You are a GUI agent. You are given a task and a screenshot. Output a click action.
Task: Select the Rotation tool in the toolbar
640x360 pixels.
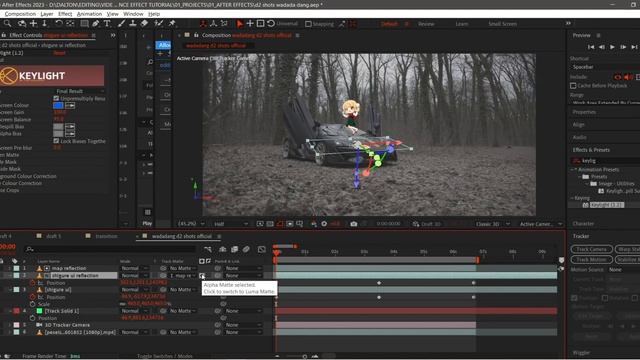pos(59,24)
